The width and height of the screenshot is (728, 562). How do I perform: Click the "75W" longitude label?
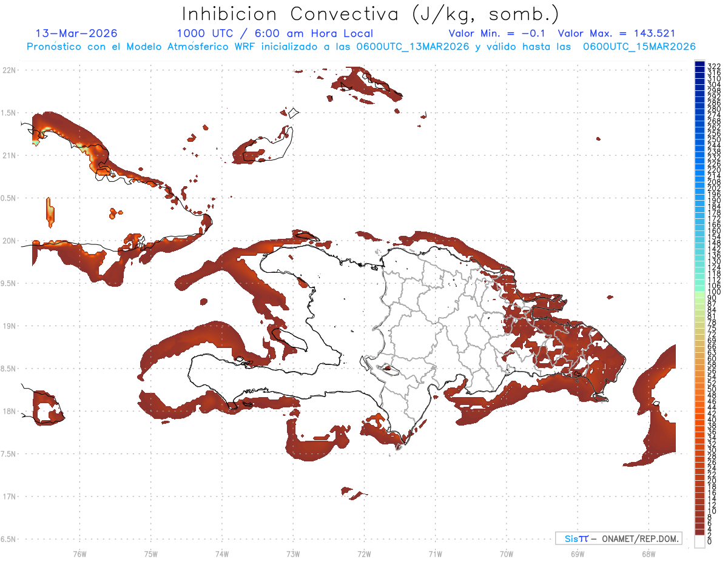150,554
